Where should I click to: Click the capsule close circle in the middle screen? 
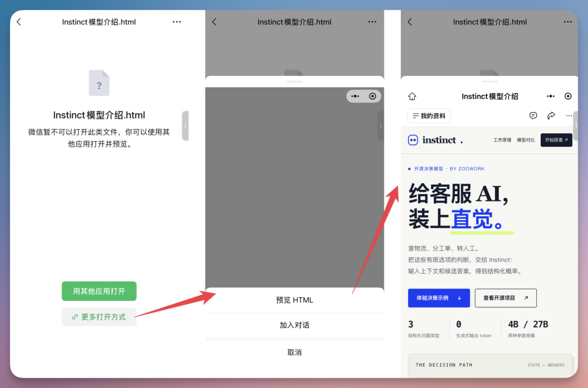tap(372, 96)
